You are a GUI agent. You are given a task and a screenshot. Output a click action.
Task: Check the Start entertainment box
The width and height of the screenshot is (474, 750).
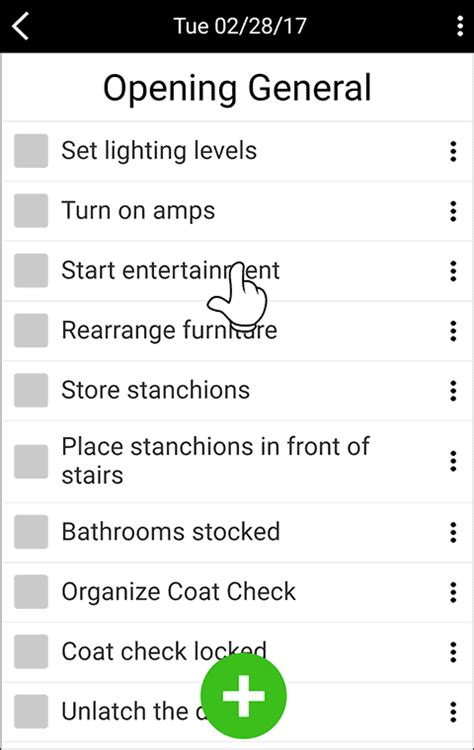pos(31,271)
